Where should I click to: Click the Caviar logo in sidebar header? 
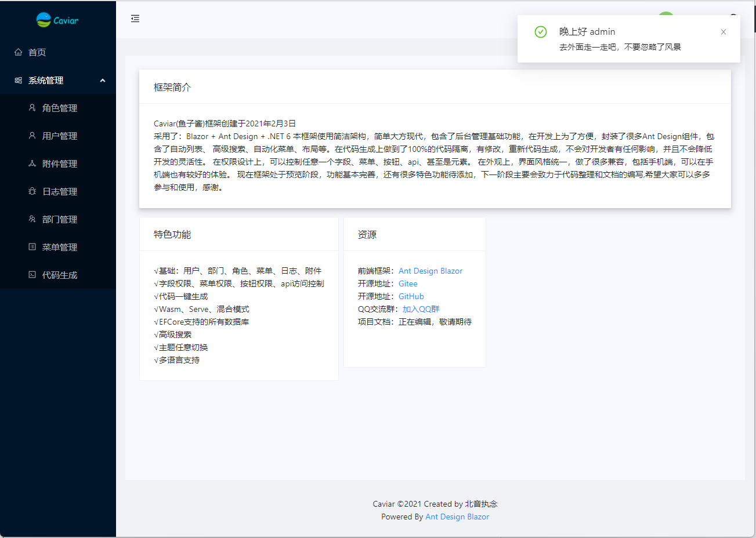[x=57, y=20]
